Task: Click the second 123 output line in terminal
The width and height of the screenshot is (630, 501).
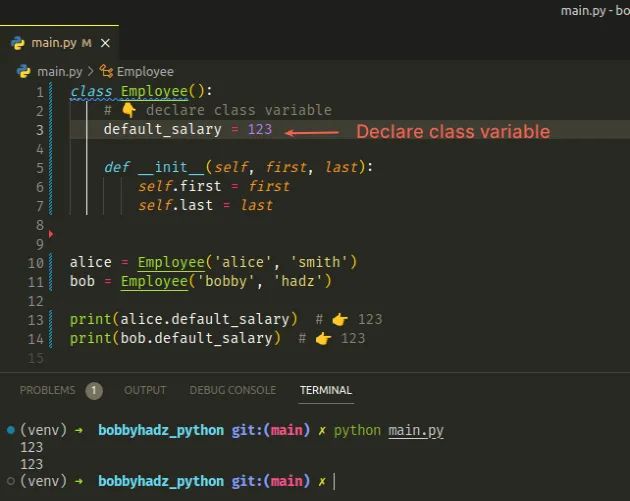Action: tap(31, 464)
